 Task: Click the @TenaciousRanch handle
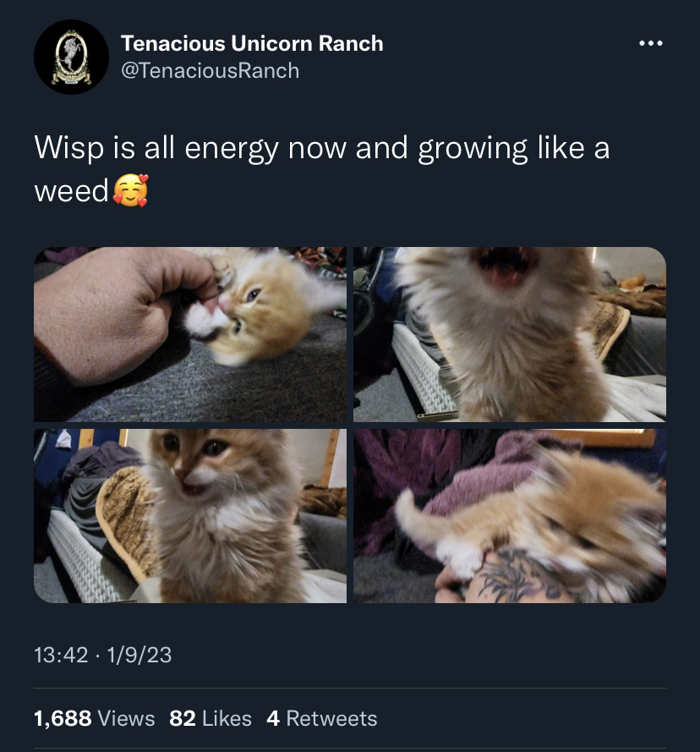point(210,70)
